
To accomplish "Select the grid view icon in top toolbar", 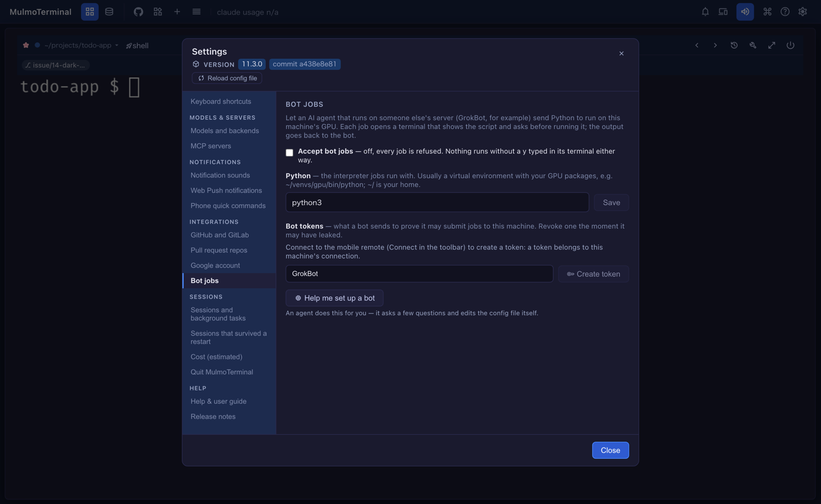I will (x=90, y=12).
